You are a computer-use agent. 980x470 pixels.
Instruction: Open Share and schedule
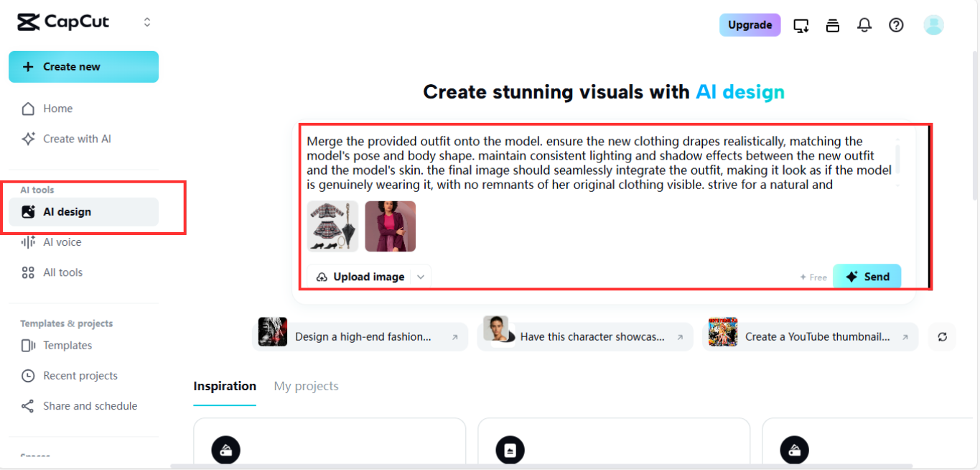90,405
